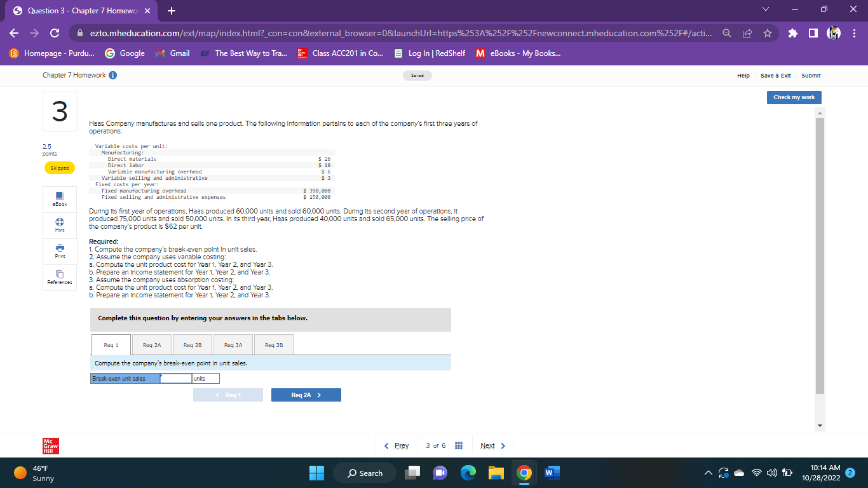
Task: Expand hidden taskbar icons chevron
Action: pyautogui.click(x=707, y=473)
